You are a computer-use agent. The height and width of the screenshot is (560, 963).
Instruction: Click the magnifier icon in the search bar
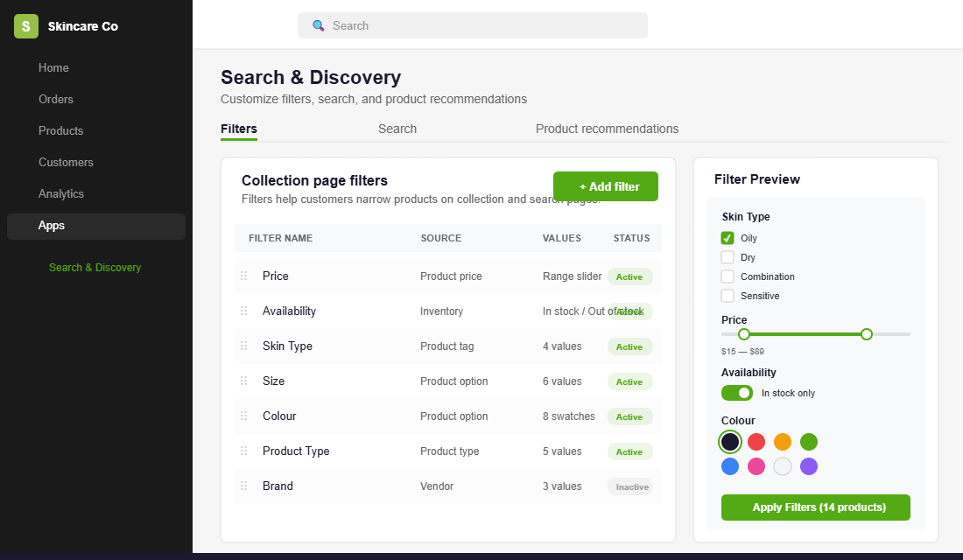click(318, 25)
